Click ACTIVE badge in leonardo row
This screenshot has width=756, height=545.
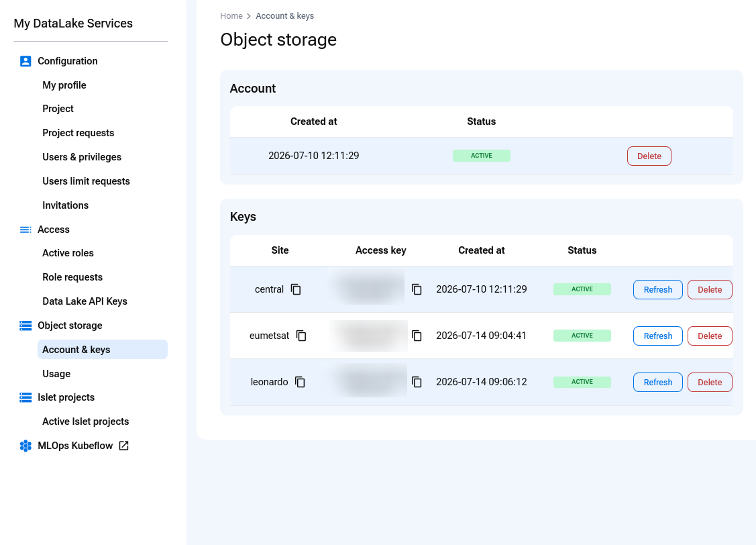[582, 382]
